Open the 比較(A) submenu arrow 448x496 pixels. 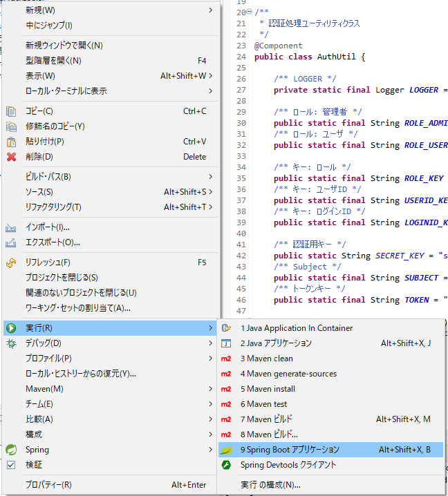pos(211,419)
